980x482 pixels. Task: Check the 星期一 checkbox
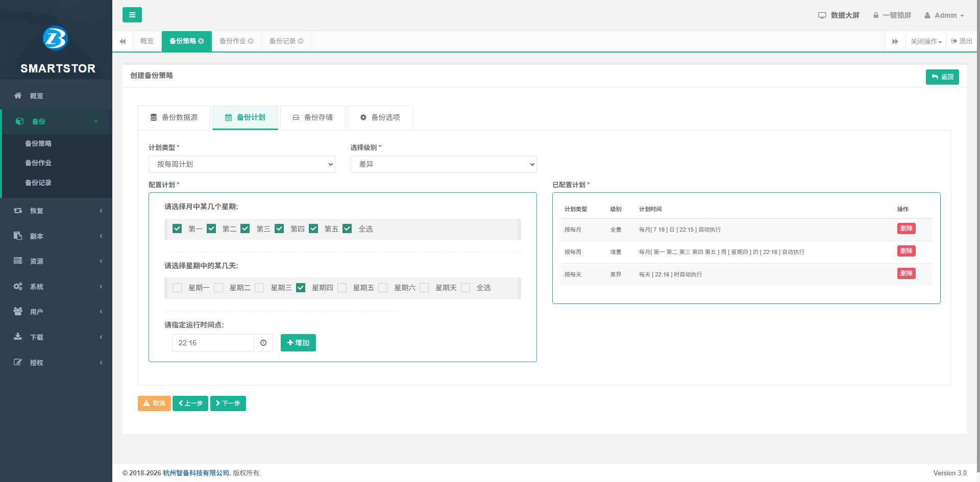(x=177, y=288)
